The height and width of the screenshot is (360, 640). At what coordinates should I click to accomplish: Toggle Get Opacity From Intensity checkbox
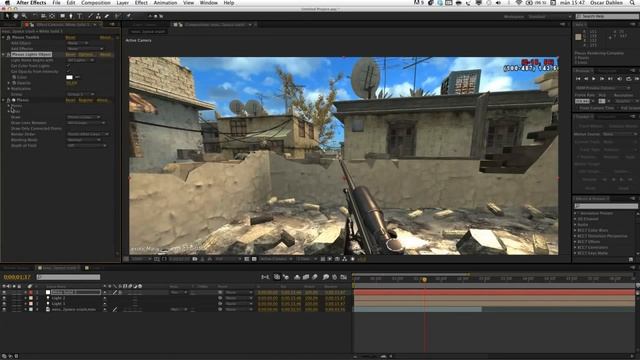tap(68, 71)
